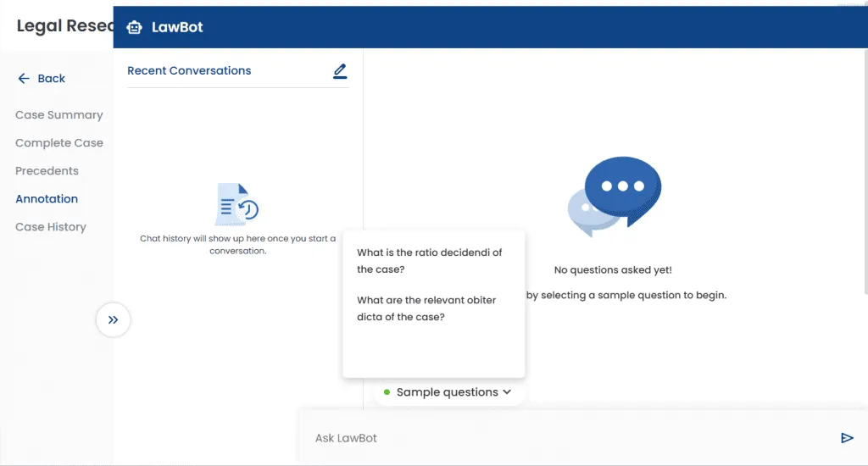Expand the sidebar with the double-chevron button

[x=113, y=319]
